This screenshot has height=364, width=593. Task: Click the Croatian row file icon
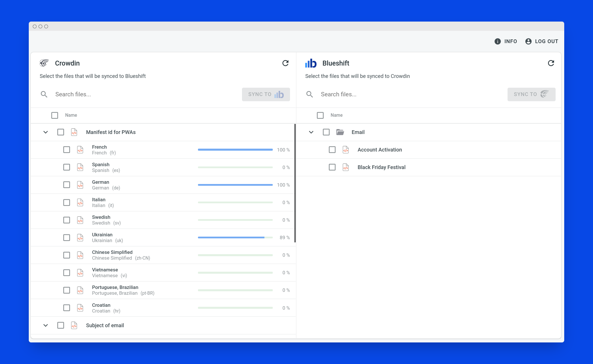pos(80,308)
